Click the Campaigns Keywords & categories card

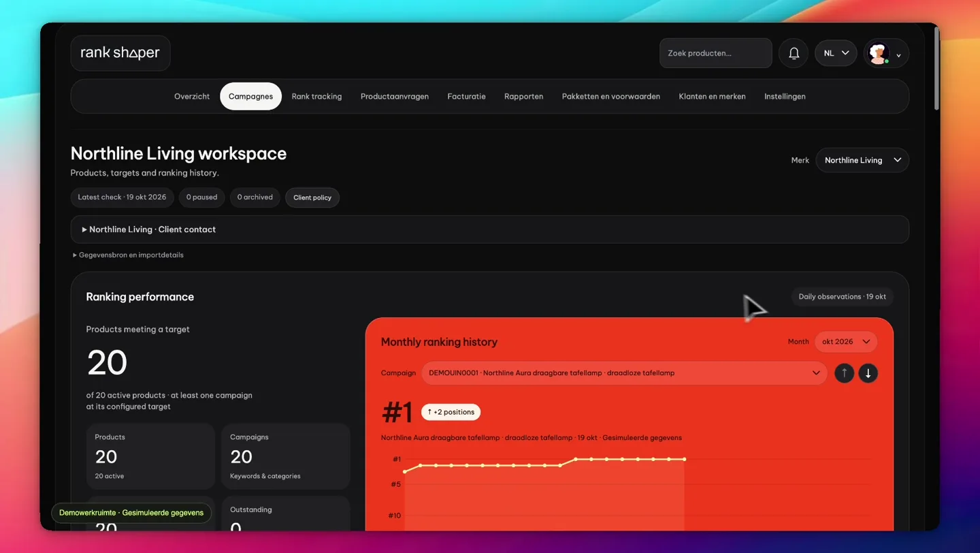286,456
